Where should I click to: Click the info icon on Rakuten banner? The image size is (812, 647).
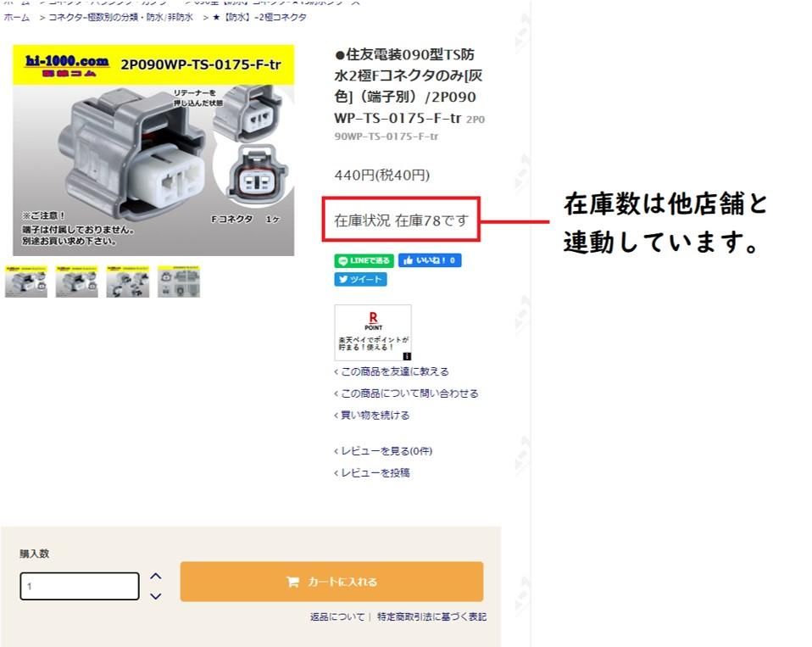tap(407, 356)
